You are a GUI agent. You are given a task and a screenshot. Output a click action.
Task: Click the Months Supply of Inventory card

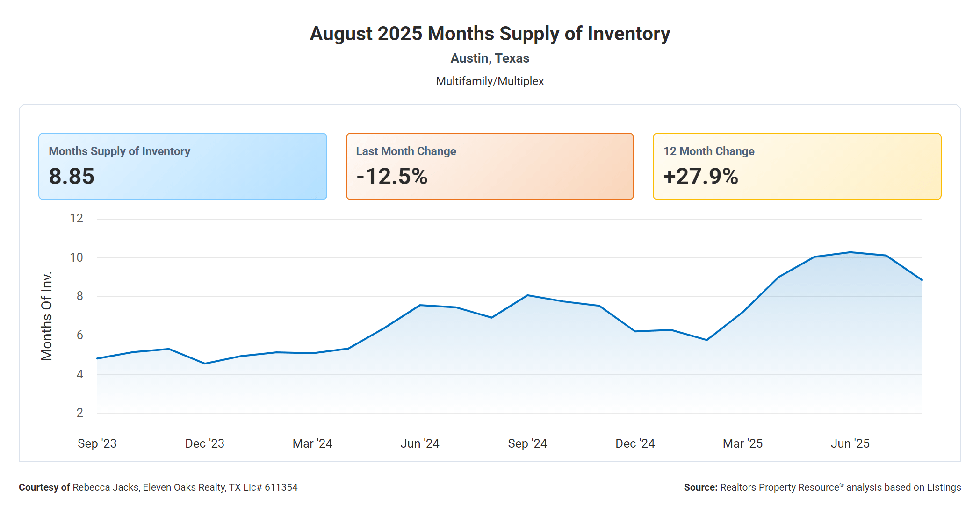[x=182, y=166]
